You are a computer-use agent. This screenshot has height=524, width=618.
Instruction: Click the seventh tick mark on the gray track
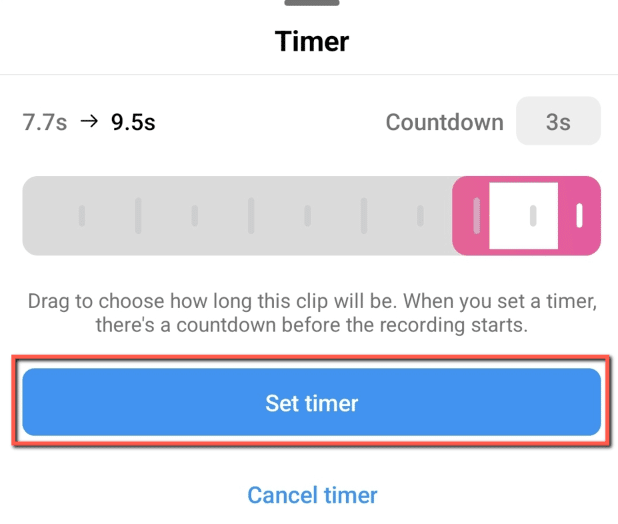coord(421,215)
